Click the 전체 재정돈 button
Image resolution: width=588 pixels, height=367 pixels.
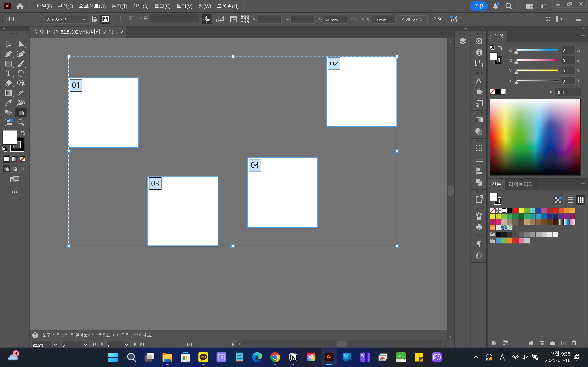413,19
